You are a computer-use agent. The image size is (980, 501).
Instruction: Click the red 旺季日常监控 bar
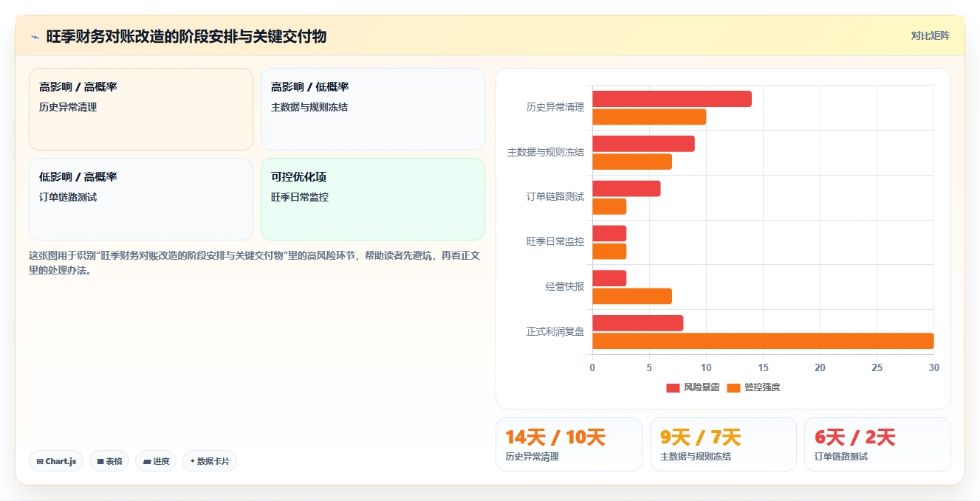tap(609, 233)
